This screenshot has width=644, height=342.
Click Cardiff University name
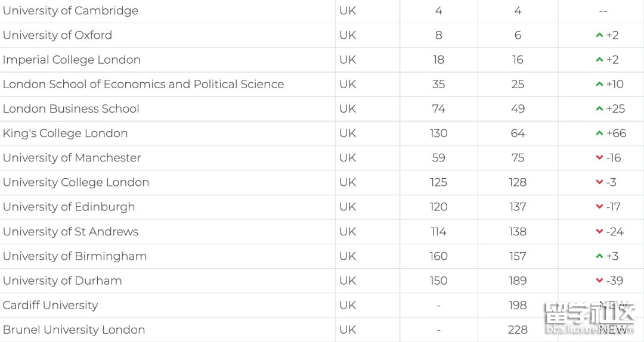click(x=51, y=305)
